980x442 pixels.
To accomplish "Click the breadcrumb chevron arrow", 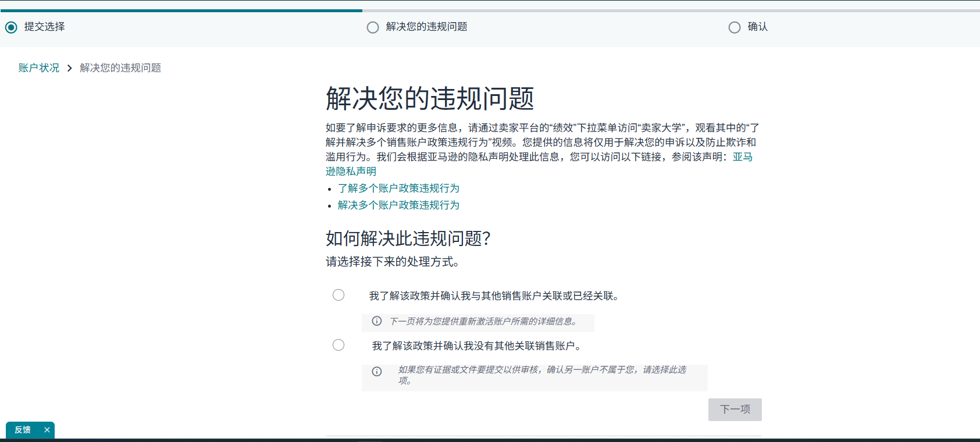I will click(69, 68).
